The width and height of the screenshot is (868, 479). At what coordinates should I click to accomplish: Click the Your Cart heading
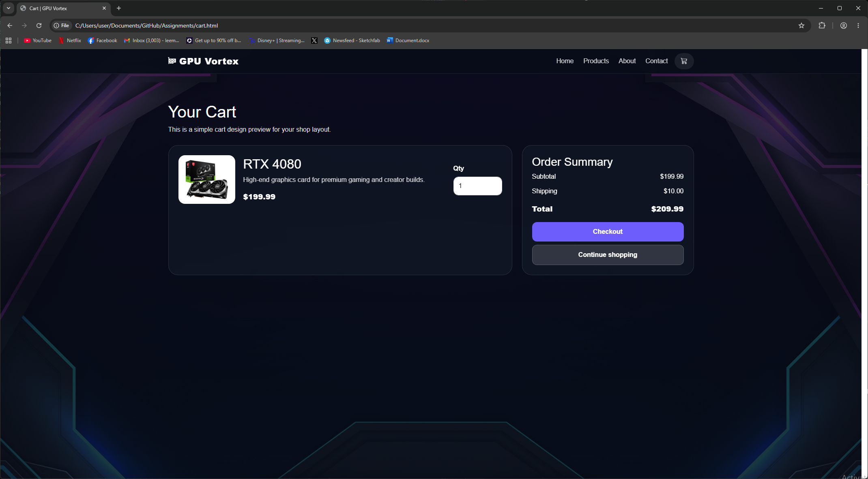click(202, 112)
